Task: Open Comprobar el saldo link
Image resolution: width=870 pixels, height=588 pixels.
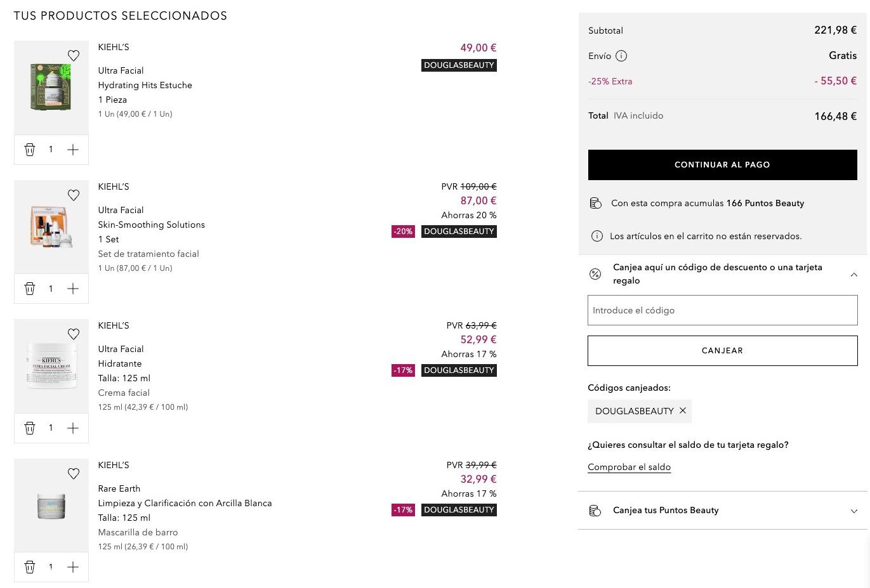Action: 629,467
